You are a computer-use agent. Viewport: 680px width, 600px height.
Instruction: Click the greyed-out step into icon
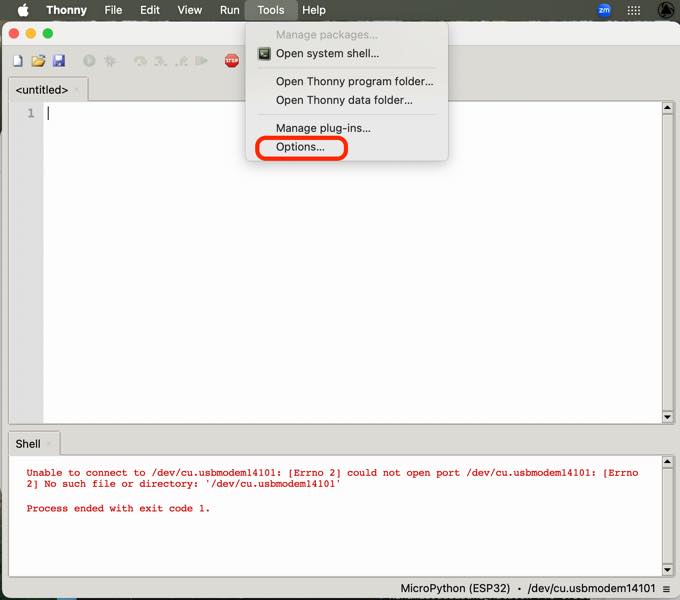point(160,61)
